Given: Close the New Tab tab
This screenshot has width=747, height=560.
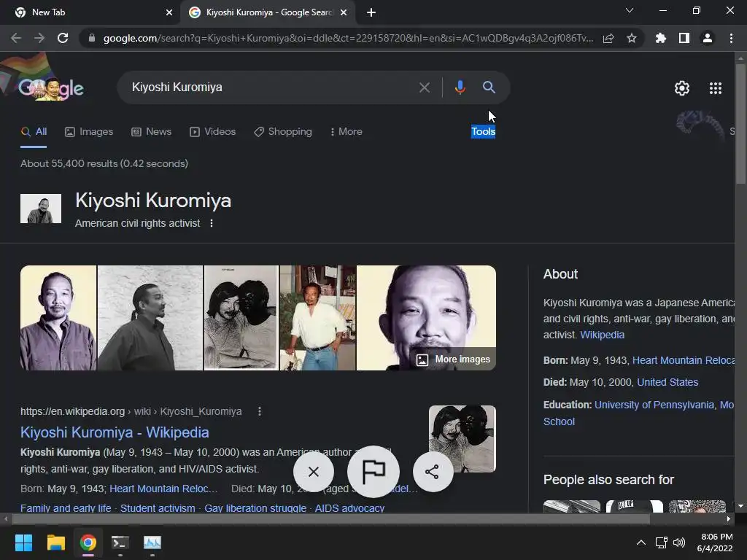Looking at the screenshot, I should click(x=169, y=12).
